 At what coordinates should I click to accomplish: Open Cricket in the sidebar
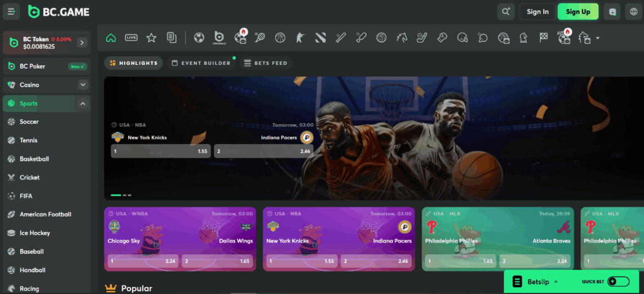[x=46, y=177]
